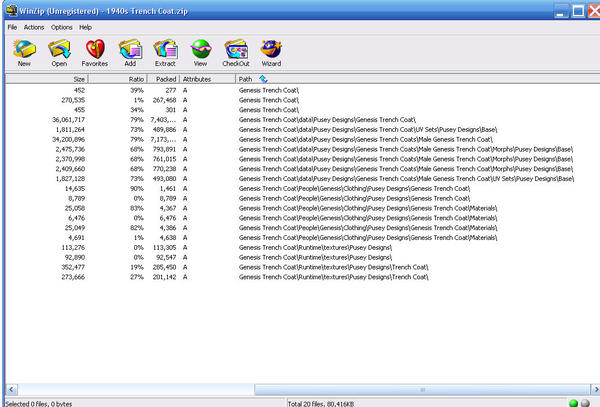Viewport: 600px width, 407px height.
Task: Open an archive with the Open icon
Action: (59, 53)
